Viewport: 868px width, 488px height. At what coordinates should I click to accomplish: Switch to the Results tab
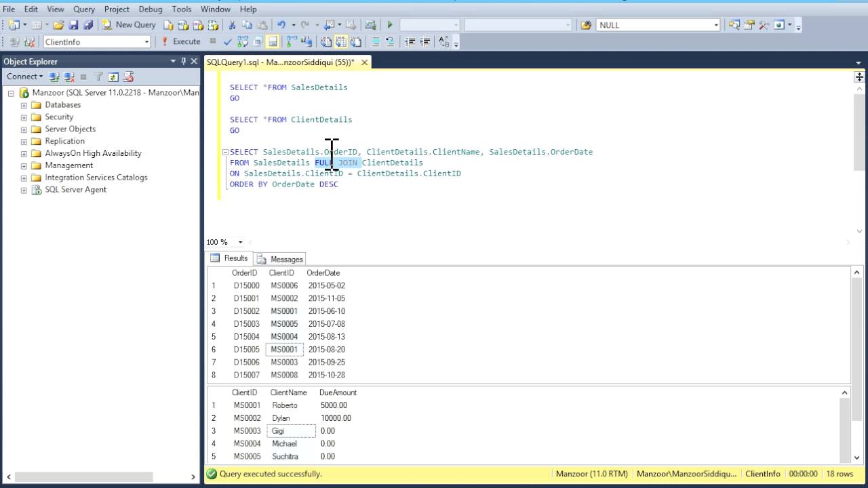click(x=229, y=258)
